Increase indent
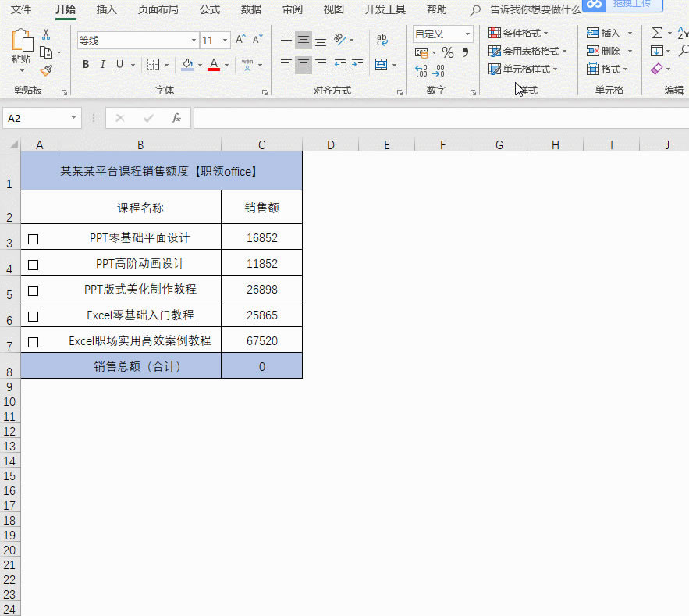Image resolution: width=689 pixels, height=616 pixels. 357,65
